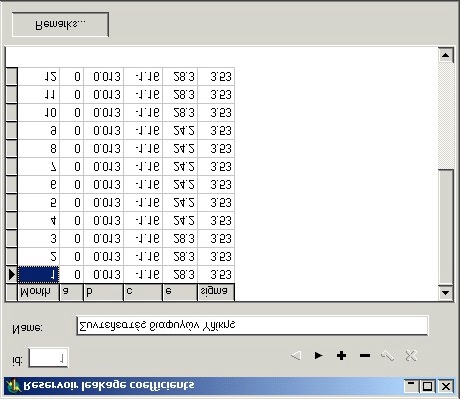Focus the id number field

coord(49,358)
